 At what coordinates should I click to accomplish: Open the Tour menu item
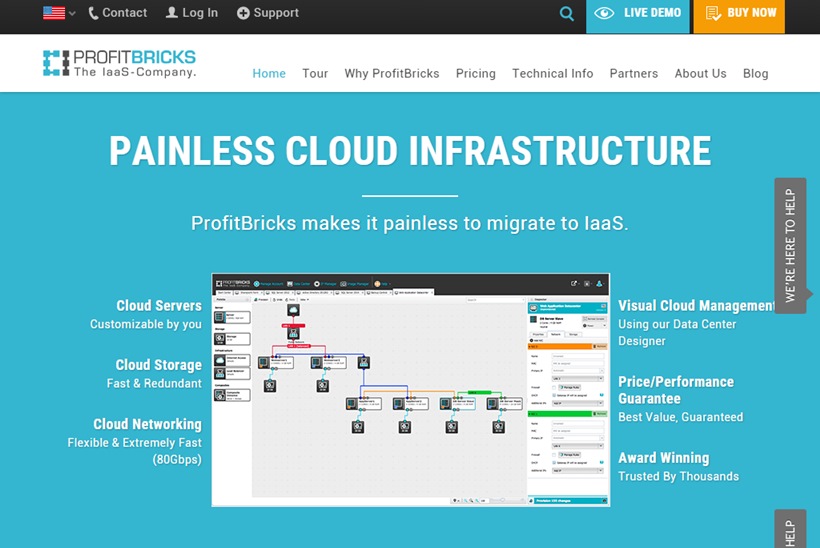315,73
